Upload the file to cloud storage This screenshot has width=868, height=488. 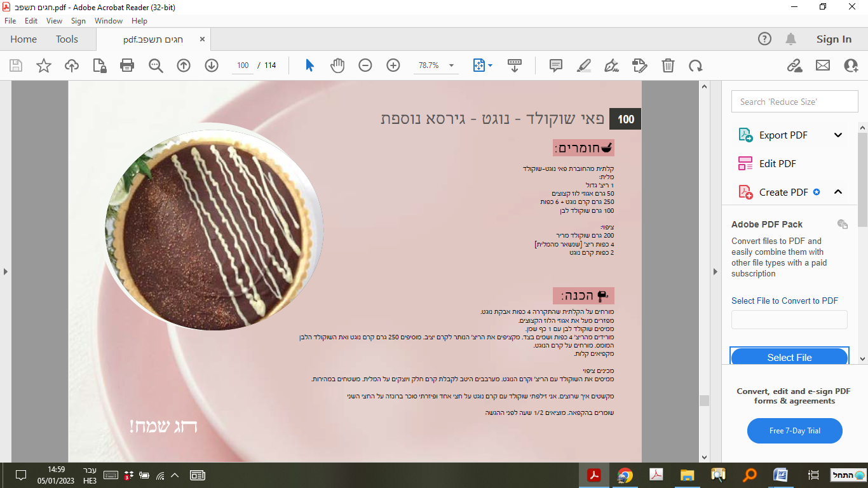(x=72, y=65)
